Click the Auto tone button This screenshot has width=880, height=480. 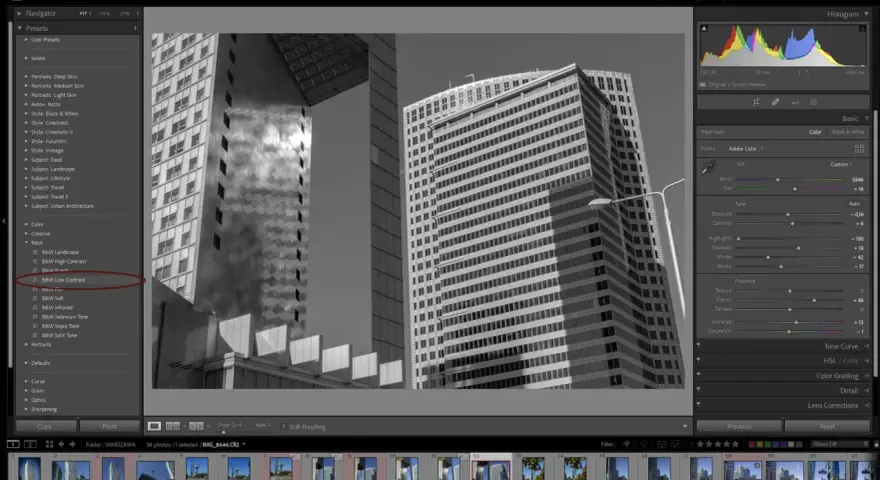[x=854, y=204]
